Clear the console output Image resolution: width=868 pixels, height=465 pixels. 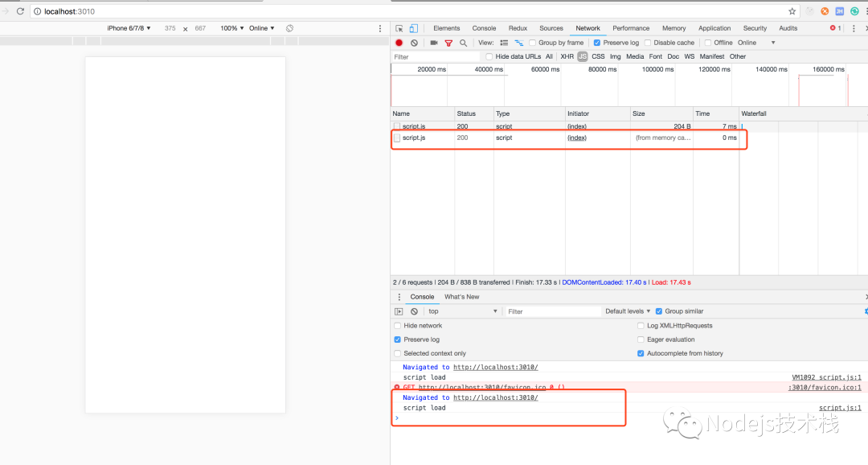click(x=414, y=311)
